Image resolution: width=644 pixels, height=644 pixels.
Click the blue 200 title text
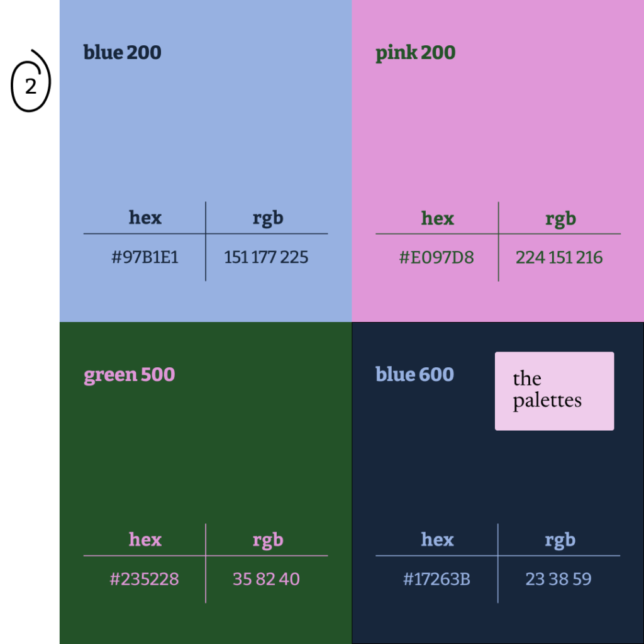(123, 53)
